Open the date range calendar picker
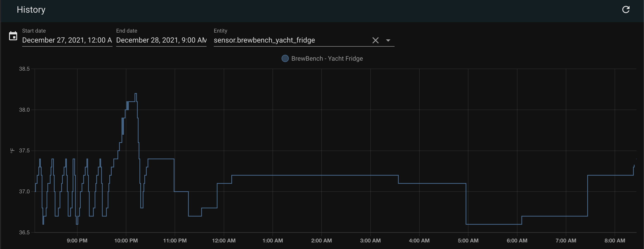This screenshot has height=249, width=644. coord(13,36)
